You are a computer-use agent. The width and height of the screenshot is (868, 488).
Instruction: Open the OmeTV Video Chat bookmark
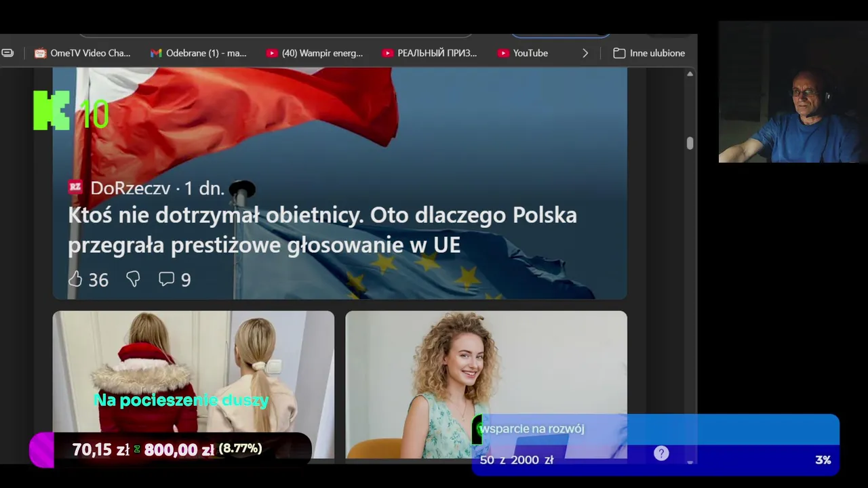point(82,53)
